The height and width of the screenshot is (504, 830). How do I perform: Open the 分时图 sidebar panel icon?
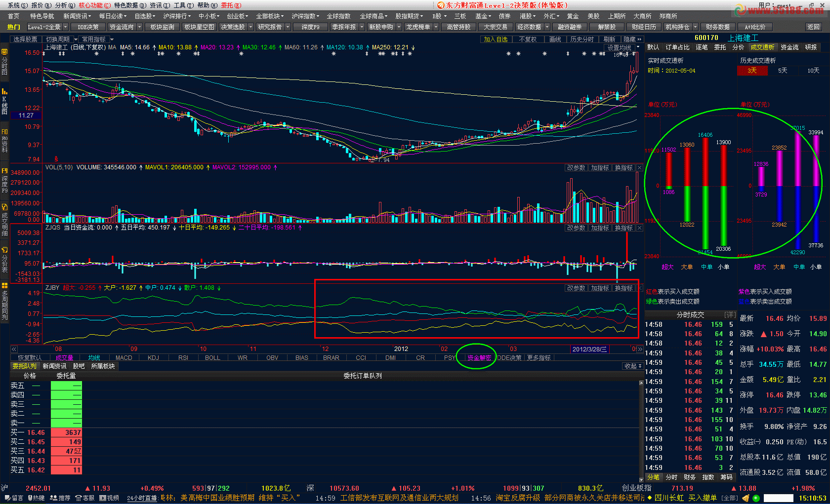4,62
